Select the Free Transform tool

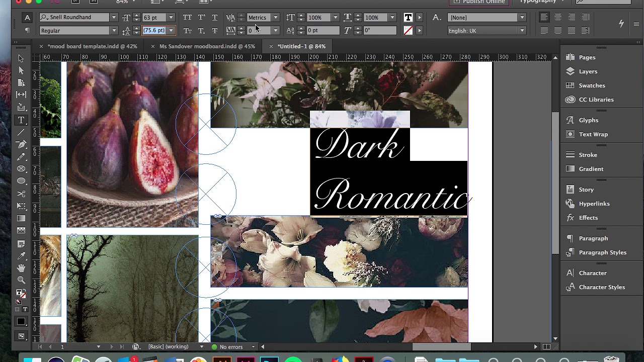click(21, 206)
